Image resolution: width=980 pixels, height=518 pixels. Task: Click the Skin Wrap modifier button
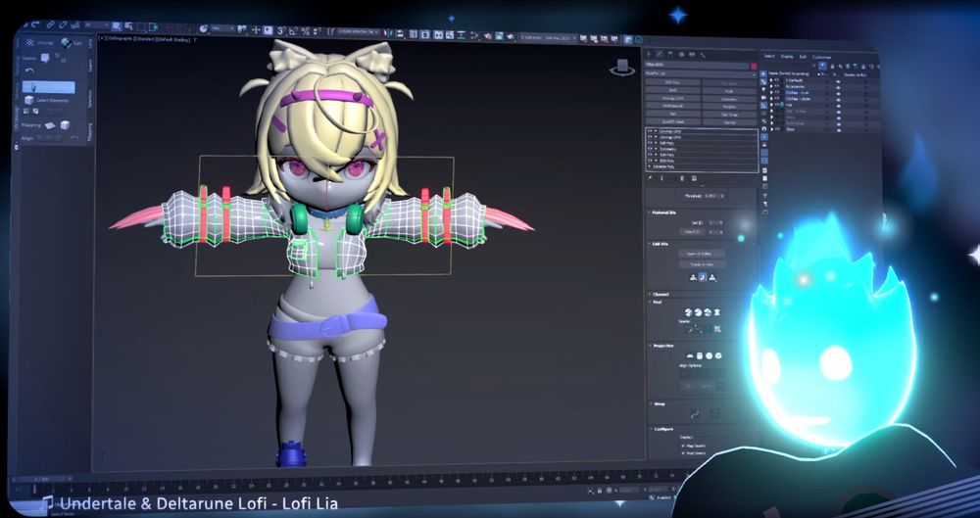[x=729, y=115]
